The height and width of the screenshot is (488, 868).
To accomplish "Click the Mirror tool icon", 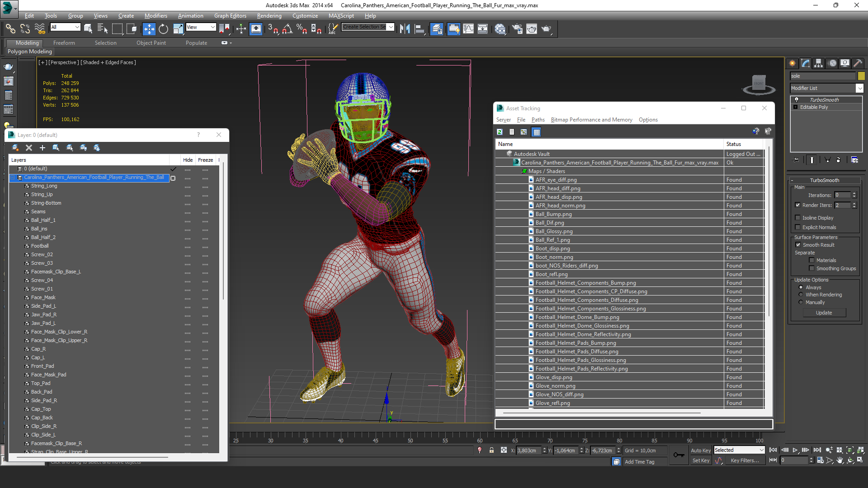I will (x=405, y=29).
